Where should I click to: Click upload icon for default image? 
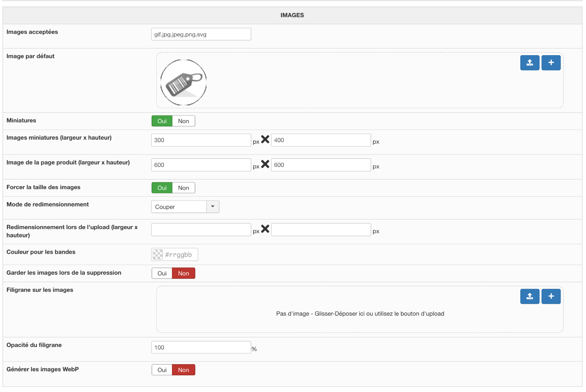pos(529,63)
